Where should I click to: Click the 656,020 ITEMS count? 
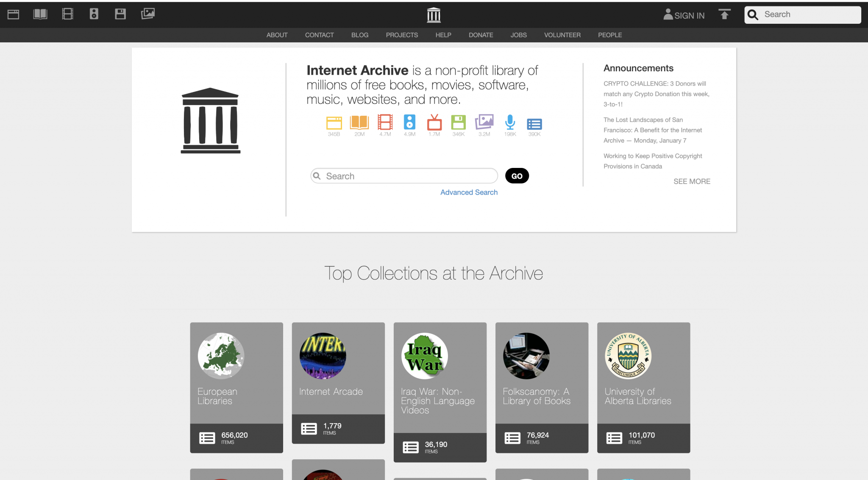coord(234,438)
